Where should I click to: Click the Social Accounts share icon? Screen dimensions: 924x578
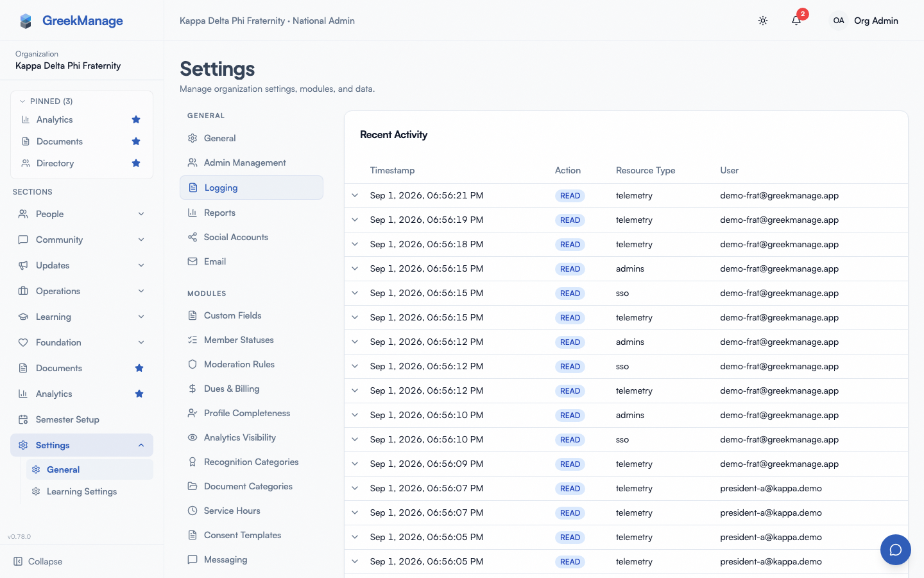click(x=193, y=237)
